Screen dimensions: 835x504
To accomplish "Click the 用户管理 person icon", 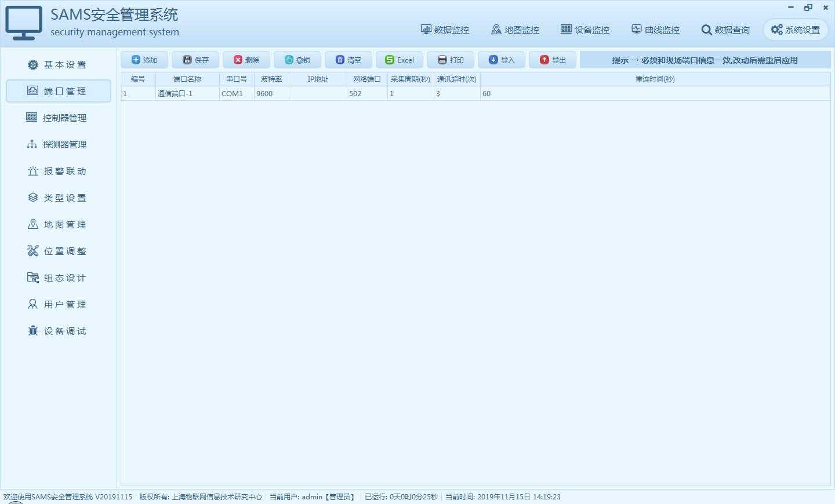I will point(32,304).
